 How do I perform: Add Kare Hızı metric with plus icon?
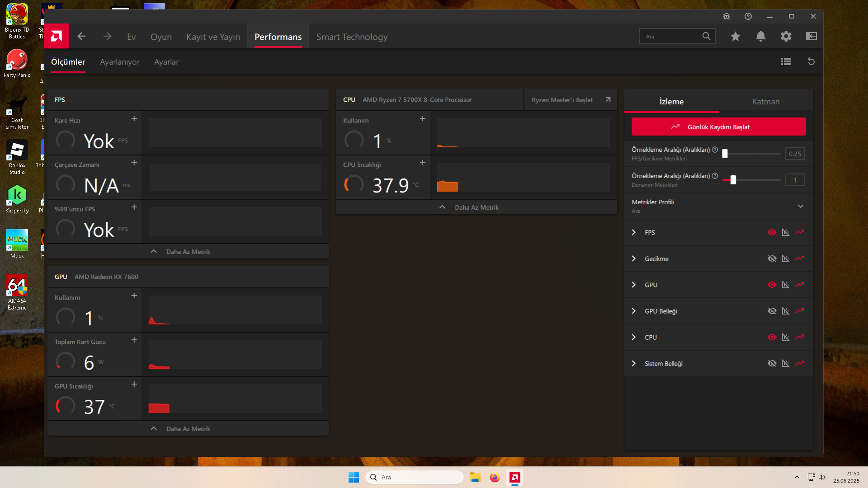134,118
